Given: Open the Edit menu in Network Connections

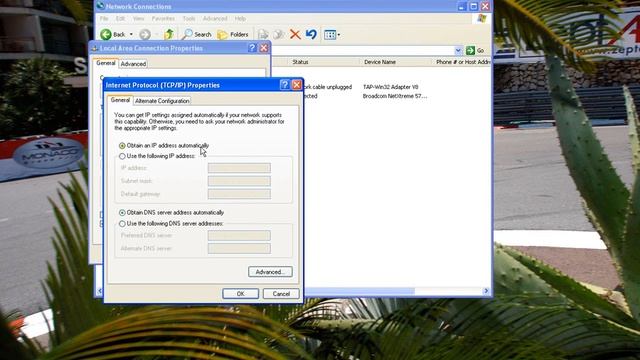Looking at the screenshot, I should (x=120, y=19).
